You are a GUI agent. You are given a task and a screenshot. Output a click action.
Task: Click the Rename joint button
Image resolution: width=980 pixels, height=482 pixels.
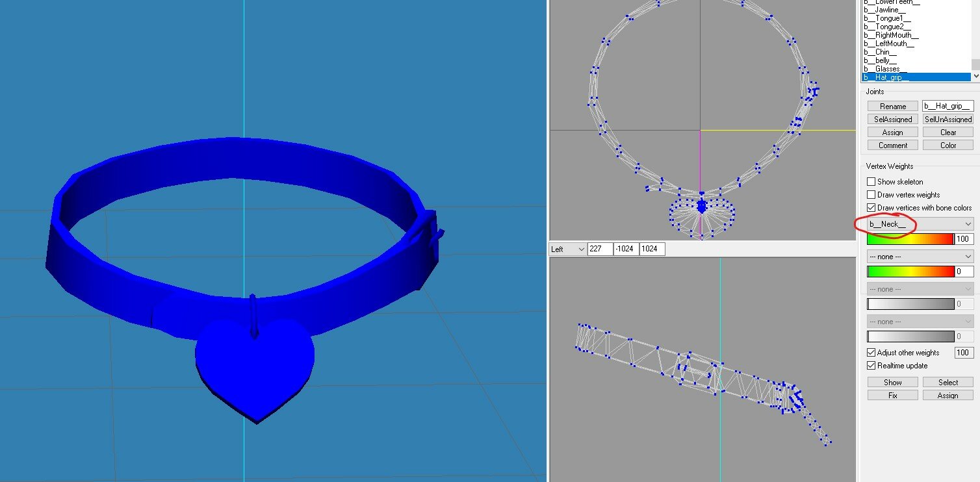pos(893,106)
